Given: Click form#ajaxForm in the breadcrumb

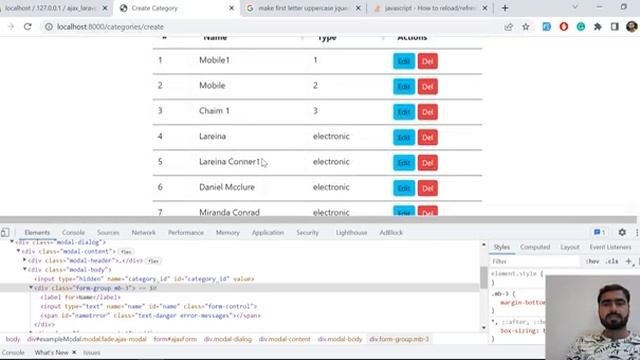Looking at the screenshot, I should [x=175, y=339].
